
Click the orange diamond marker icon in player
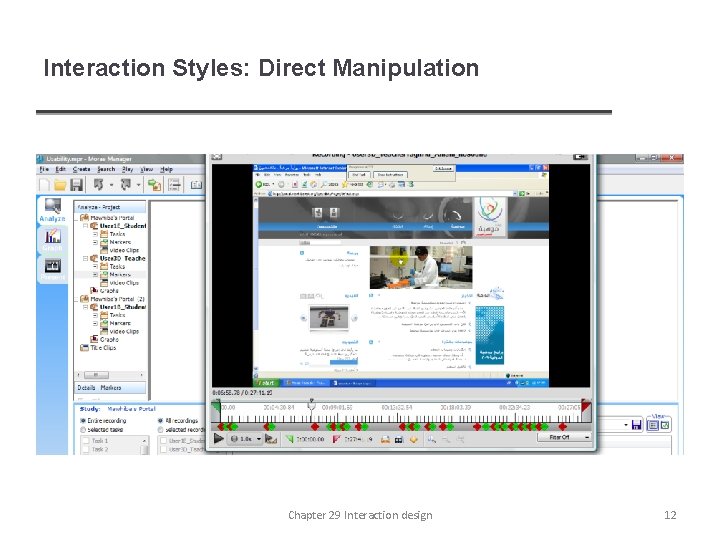click(414, 439)
